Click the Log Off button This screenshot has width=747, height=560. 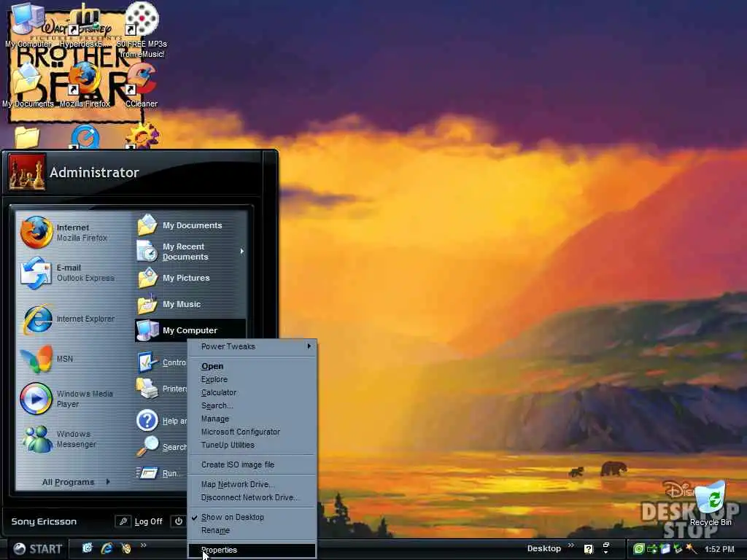click(139, 521)
